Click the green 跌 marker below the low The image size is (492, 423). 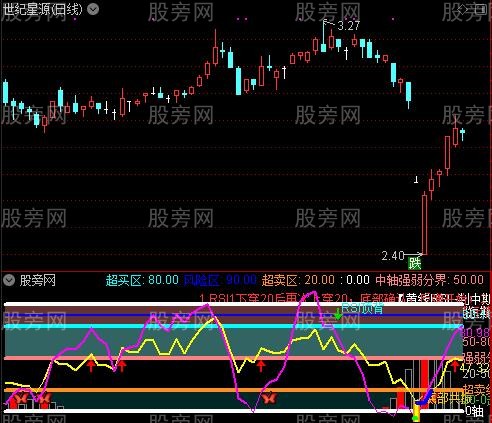click(x=415, y=263)
